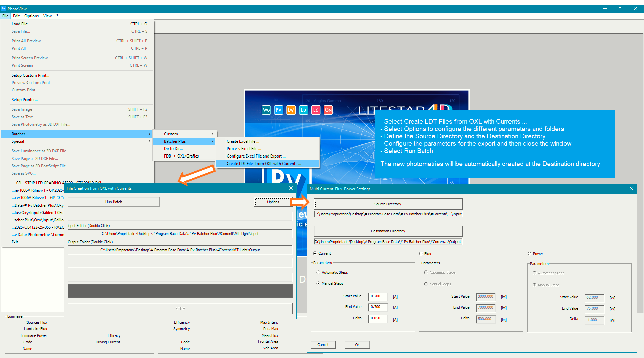Expand the Special submenu
644x358 pixels.
tap(76, 141)
